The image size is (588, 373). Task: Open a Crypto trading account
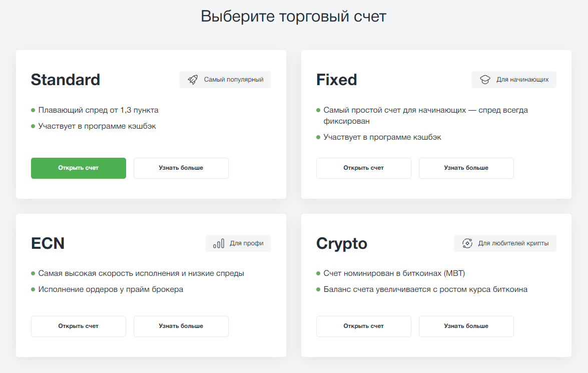point(364,326)
